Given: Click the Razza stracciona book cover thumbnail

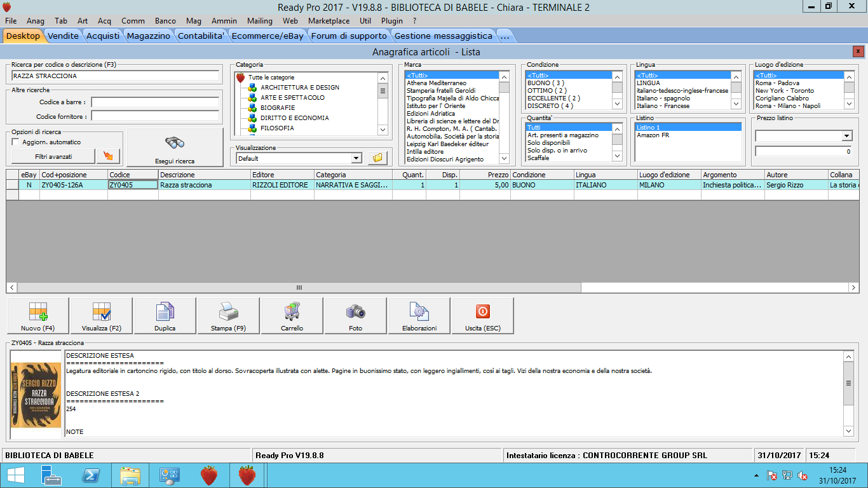Looking at the screenshot, I should click(x=37, y=395).
